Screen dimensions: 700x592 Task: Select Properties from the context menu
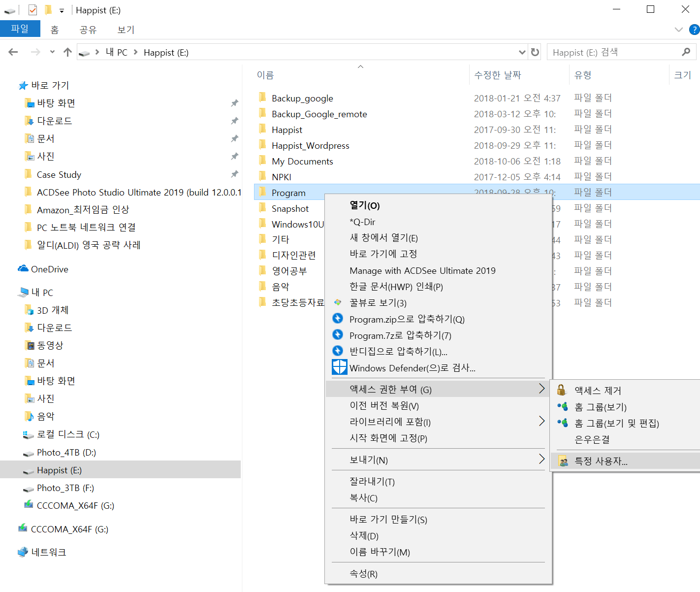(363, 574)
